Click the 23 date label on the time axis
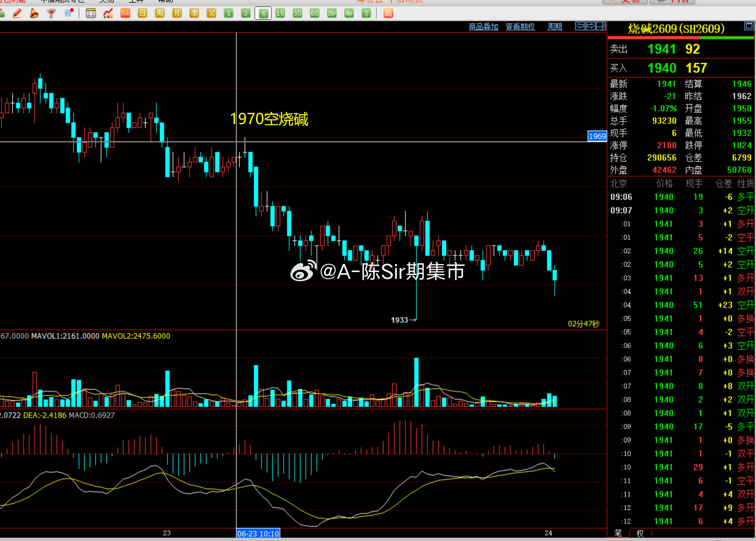Image resolution: width=756 pixels, height=541 pixels. pyautogui.click(x=167, y=533)
